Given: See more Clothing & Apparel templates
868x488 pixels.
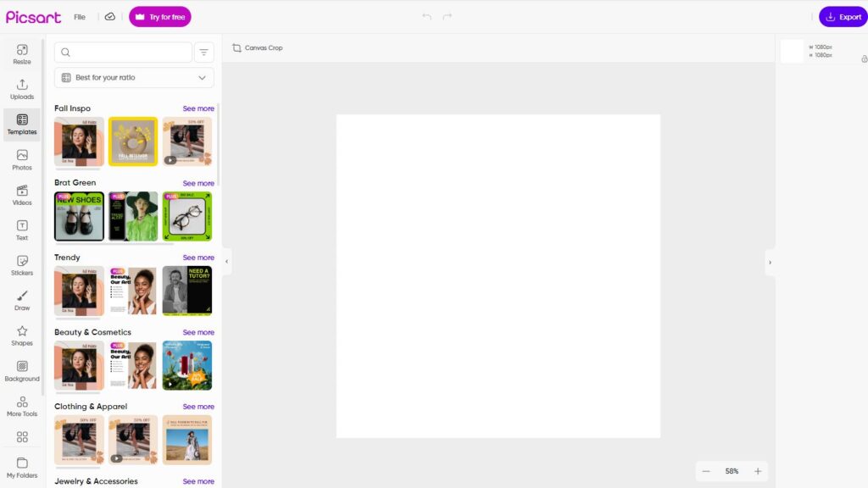Looking at the screenshot, I should [198, 406].
